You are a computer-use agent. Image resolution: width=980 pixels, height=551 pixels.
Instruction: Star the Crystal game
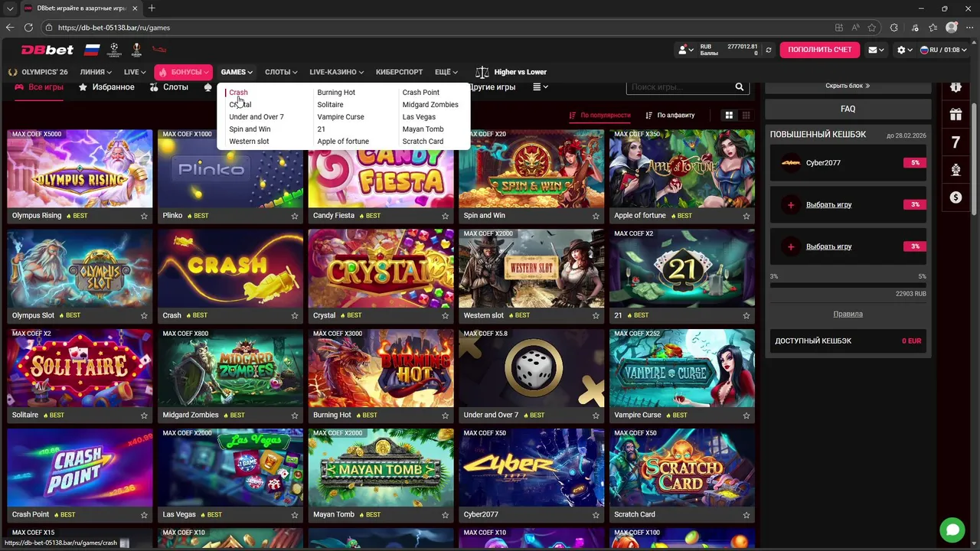click(445, 315)
